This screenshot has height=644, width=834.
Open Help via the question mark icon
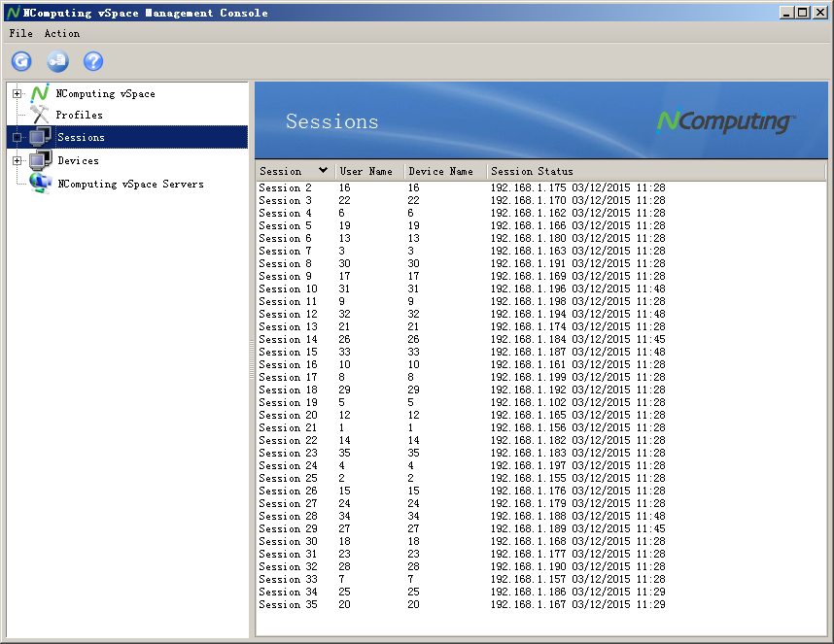pyautogui.click(x=93, y=61)
